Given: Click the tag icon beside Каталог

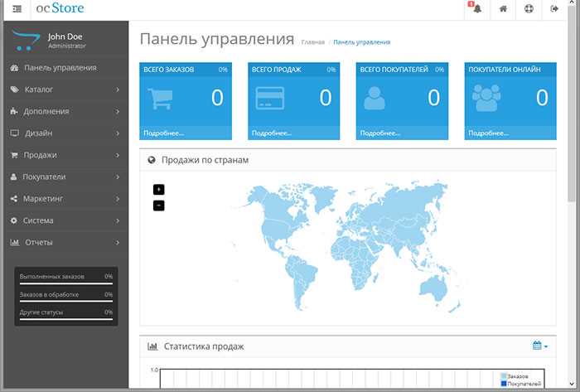Looking at the screenshot, I should pos(14,90).
